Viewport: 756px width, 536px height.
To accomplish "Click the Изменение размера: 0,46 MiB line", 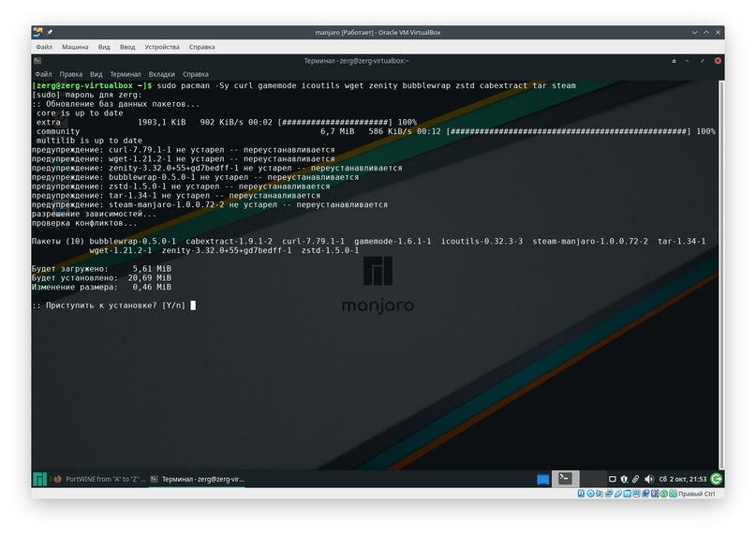I will (x=101, y=287).
